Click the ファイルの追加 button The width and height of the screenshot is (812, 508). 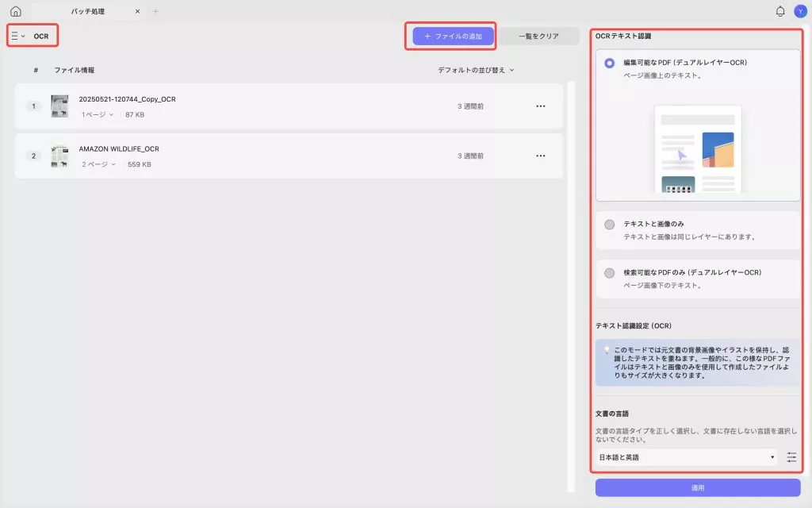[x=453, y=36]
